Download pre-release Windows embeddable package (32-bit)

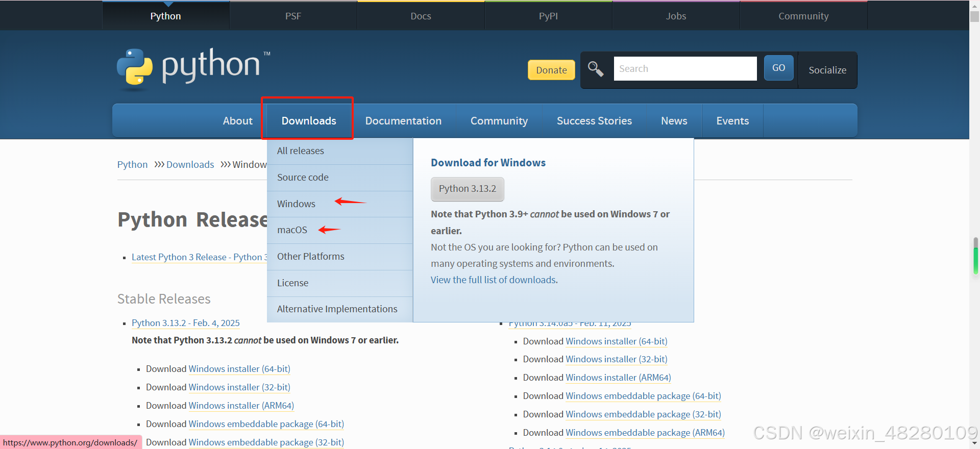click(644, 414)
